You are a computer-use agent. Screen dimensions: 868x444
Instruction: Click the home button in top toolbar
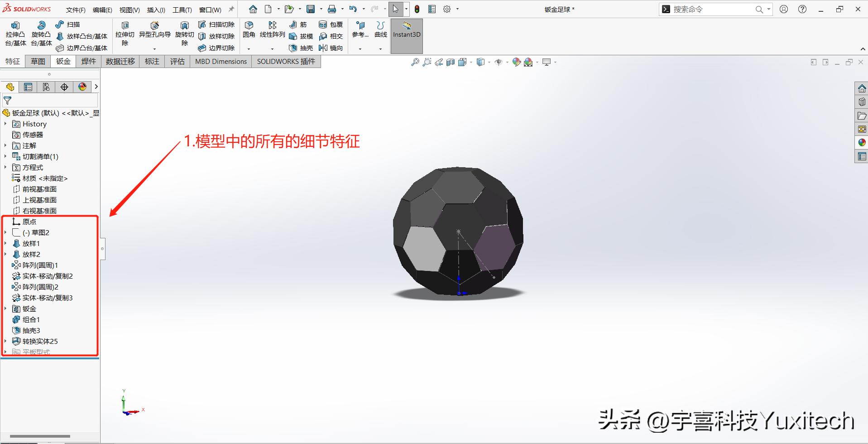coord(253,9)
